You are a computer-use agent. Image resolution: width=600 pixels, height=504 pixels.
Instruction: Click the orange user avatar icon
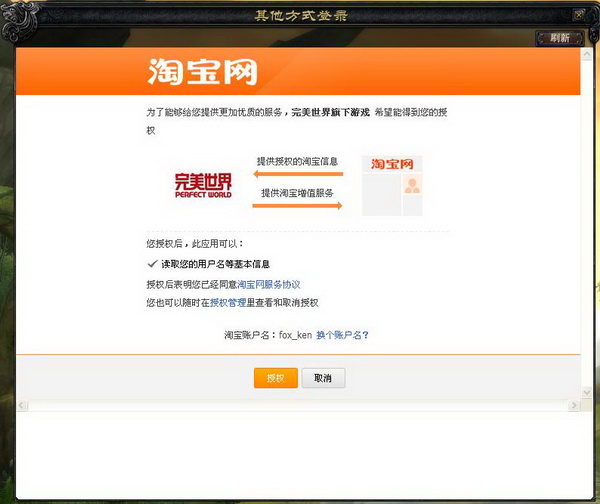pos(411,186)
